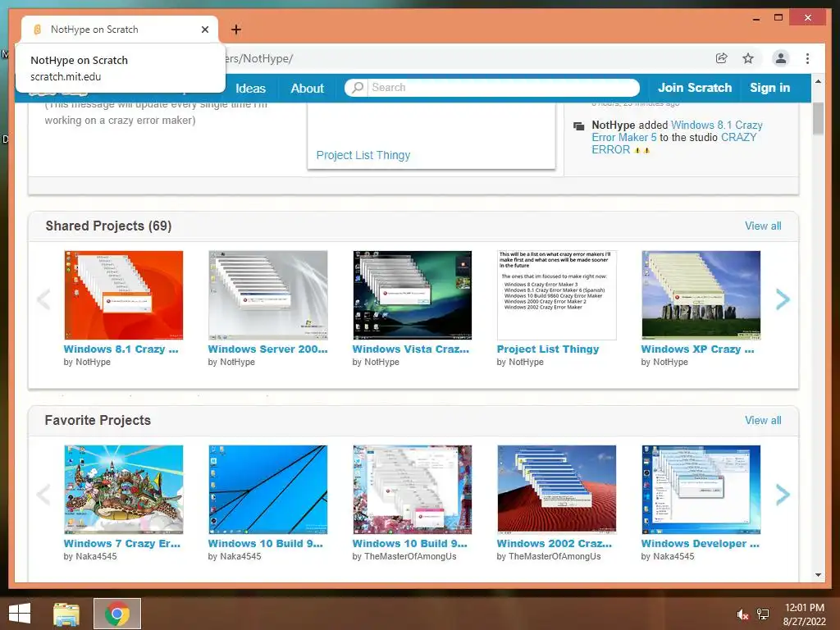
Task: Click the studio activity icon beside NotHype added
Action: (578, 126)
